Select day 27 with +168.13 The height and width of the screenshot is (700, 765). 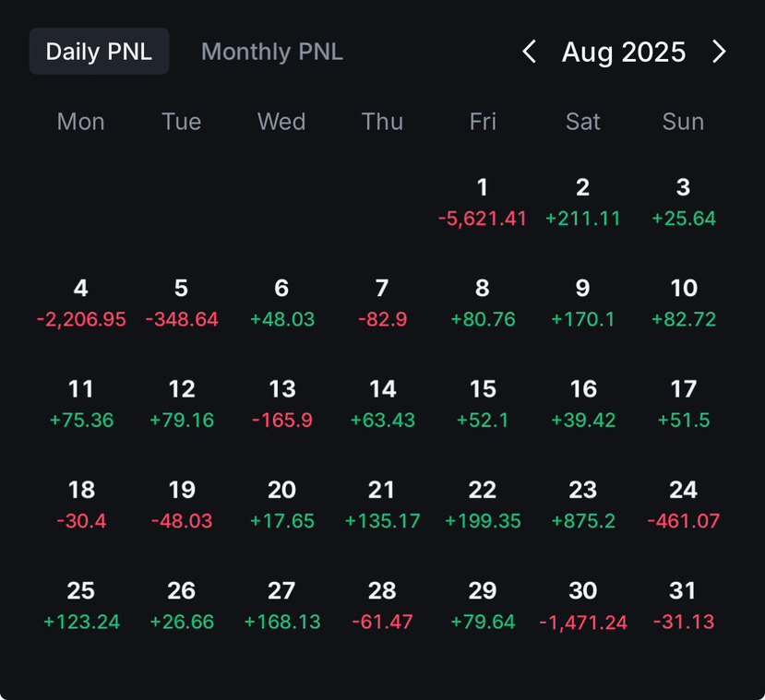pos(282,607)
